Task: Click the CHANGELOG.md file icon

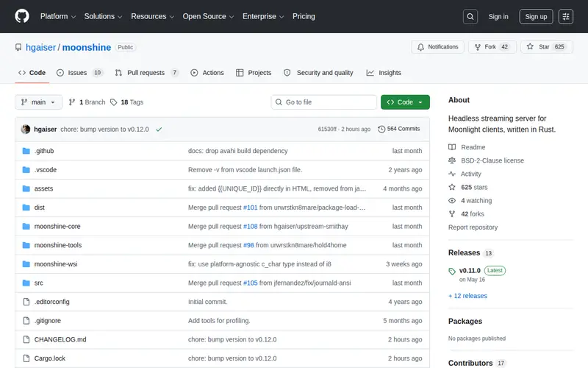Action: click(26, 339)
